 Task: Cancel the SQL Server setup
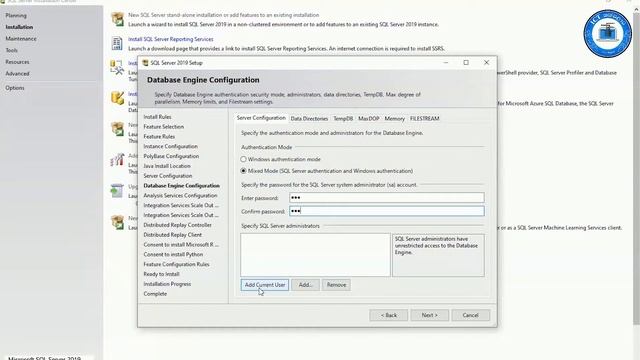(x=471, y=315)
